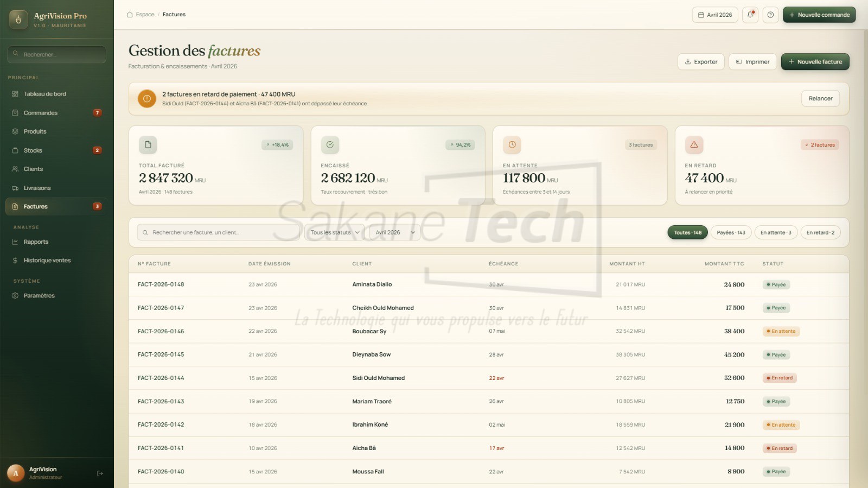Screen dimensions: 868x488
Task: Click the 'En retard' status of FACT-2026-0141
Action: click(780, 448)
